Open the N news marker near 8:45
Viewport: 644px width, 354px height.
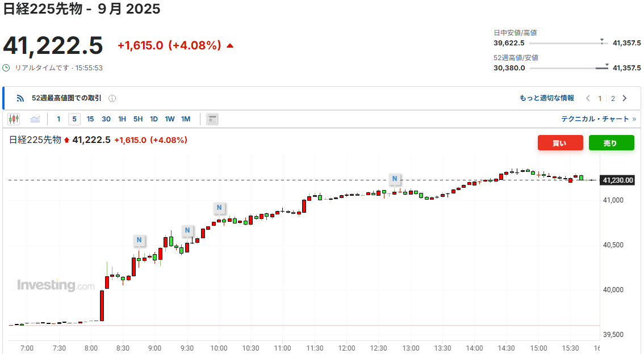(139, 240)
